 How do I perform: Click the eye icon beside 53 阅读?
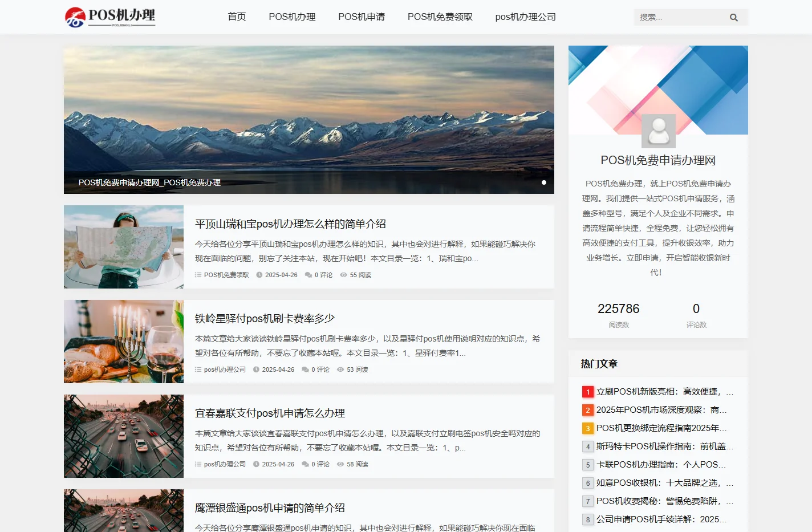click(340, 369)
